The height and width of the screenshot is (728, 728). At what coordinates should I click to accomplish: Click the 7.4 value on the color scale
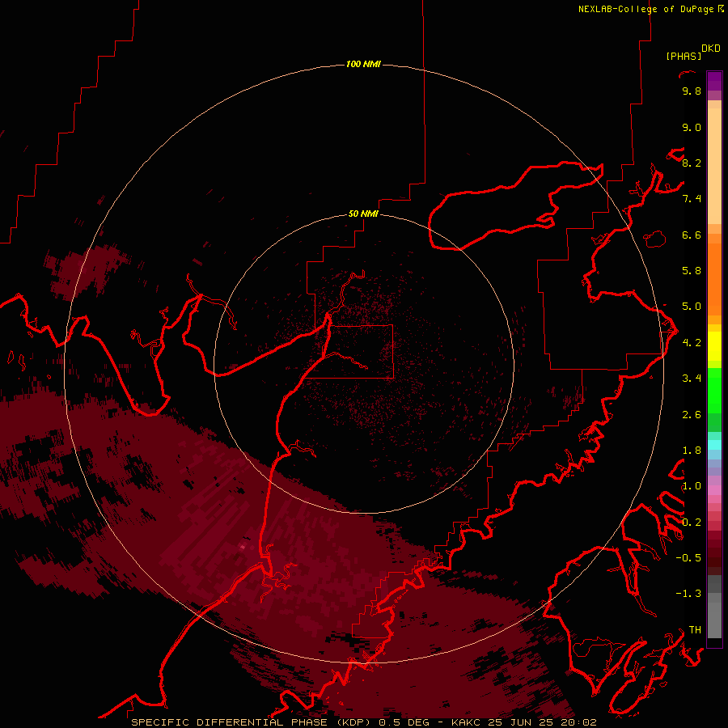pyautogui.click(x=692, y=199)
